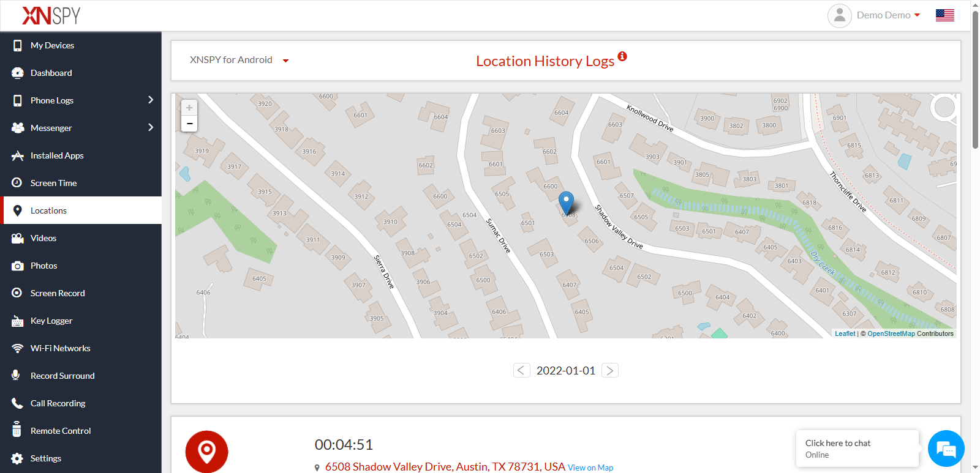Image resolution: width=980 pixels, height=473 pixels.
Task: Open My Devices menu item
Action: [x=81, y=45]
